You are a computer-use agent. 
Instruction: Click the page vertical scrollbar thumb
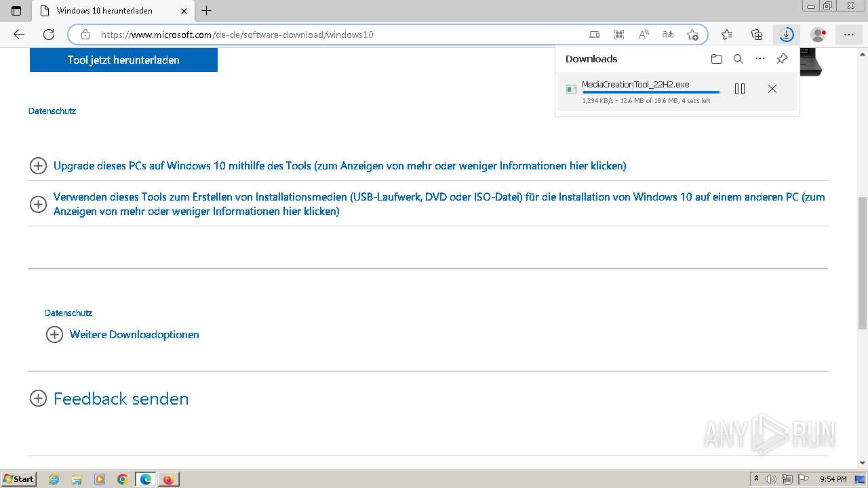click(x=863, y=264)
